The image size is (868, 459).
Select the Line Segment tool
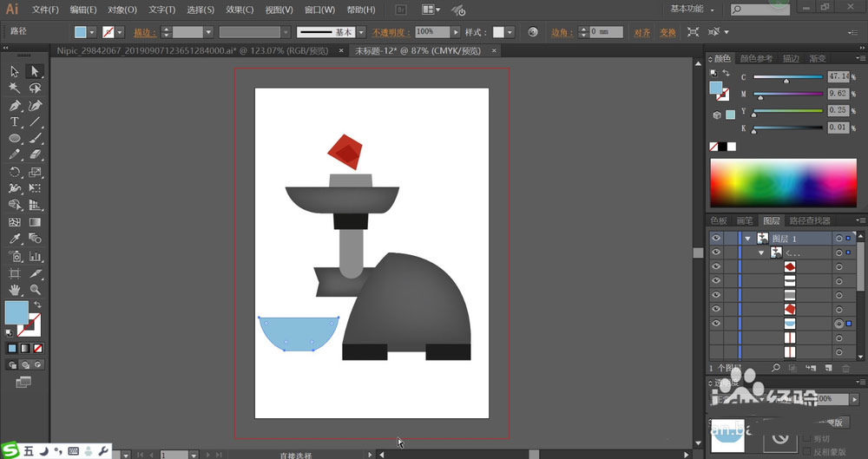(35, 121)
